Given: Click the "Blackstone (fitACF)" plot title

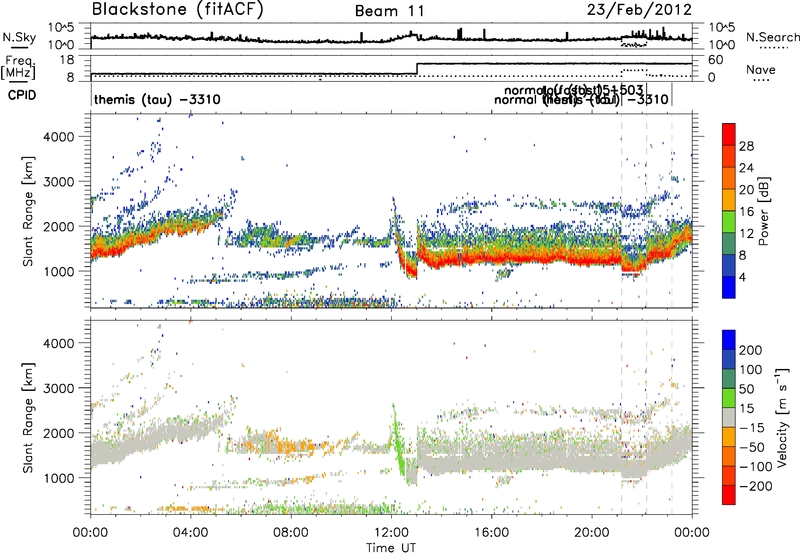Looking at the screenshot, I should tap(177, 10).
